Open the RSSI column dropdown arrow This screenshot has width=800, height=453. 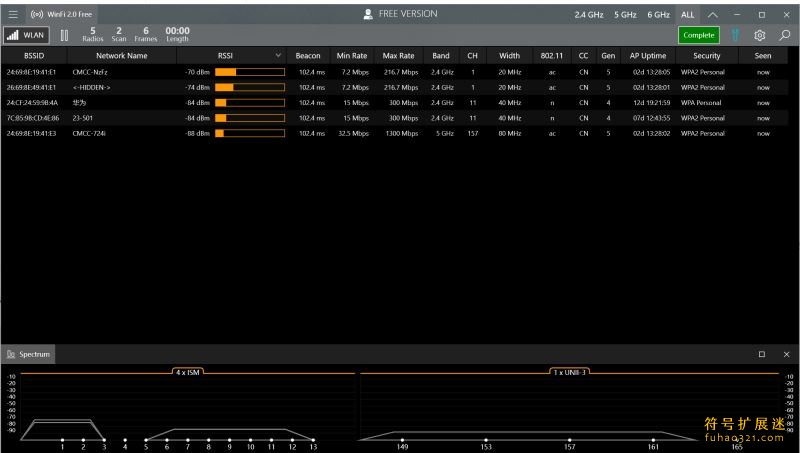(x=278, y=55)
